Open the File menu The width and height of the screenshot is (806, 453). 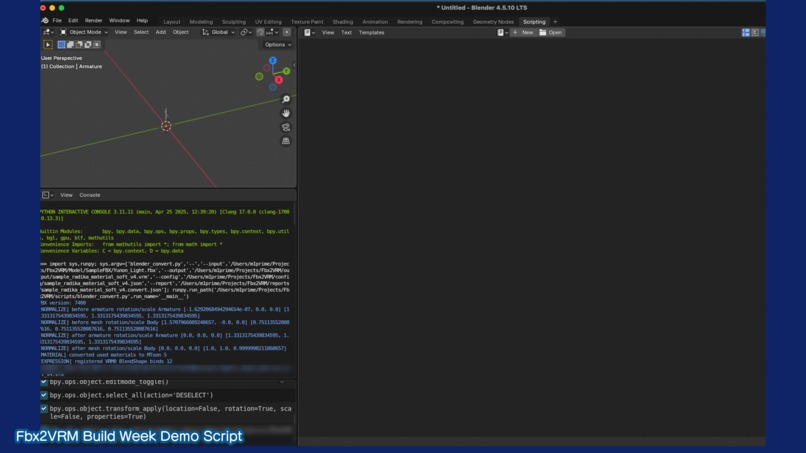tap(57, 21)
